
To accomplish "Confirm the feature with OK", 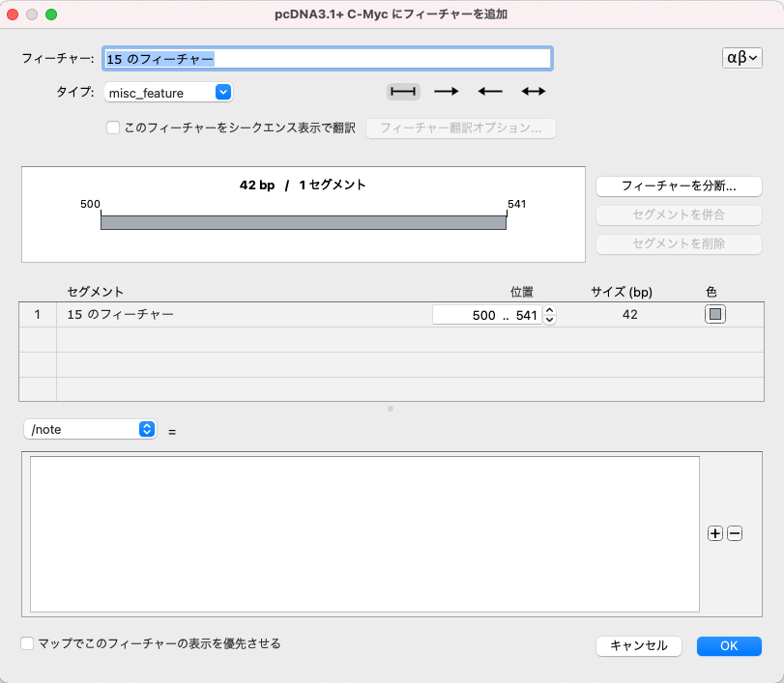I will point(729,645).
